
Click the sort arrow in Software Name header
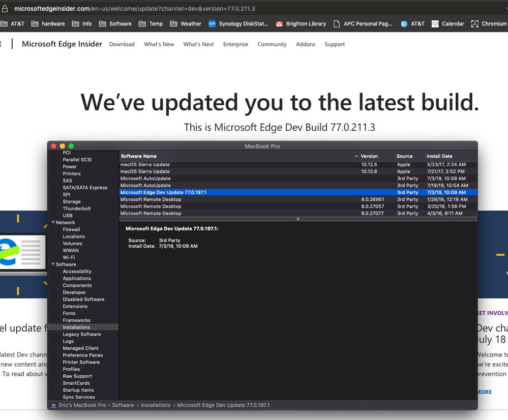coord(356,156)
